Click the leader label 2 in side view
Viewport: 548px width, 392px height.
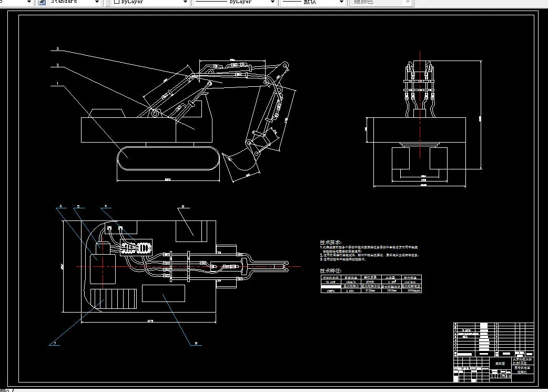(57, 65)
